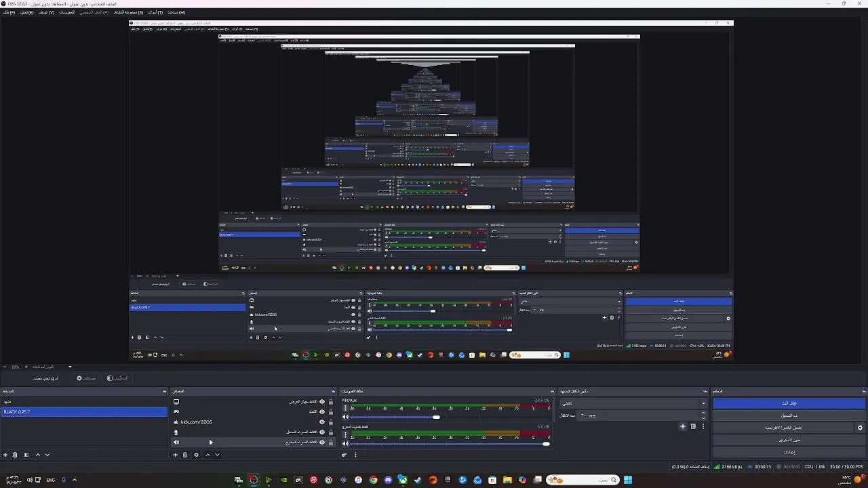Move source down arrow in Sources toolbar

217,455
